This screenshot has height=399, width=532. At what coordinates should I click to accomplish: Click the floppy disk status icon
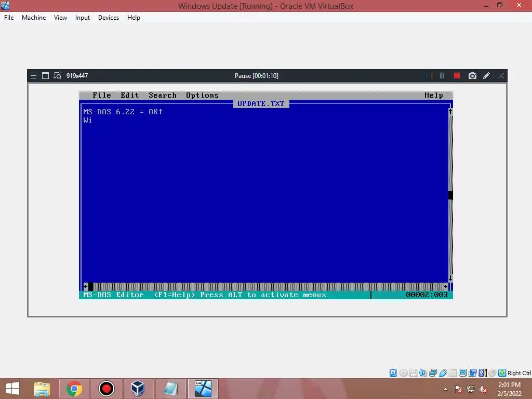coord(413,373)
